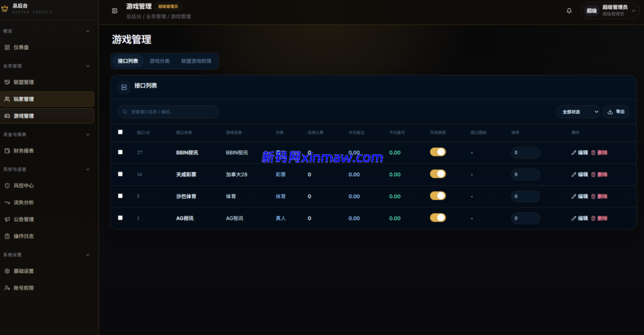Click the 游戏管理 gamepad icon

click(x=7, y=116)
